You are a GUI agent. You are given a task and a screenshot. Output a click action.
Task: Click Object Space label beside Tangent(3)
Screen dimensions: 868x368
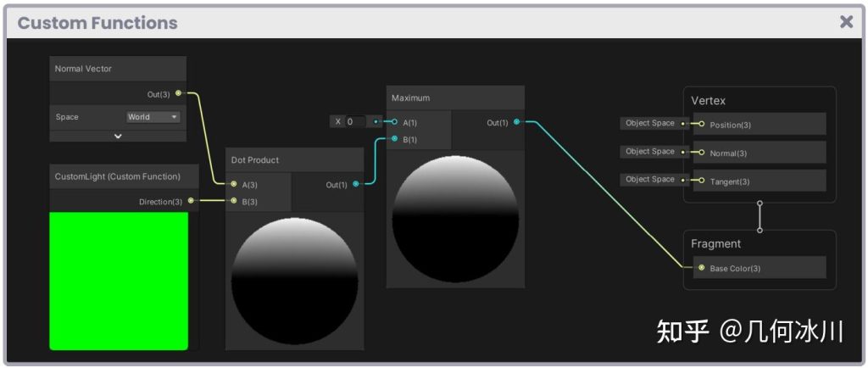point(650,179)
